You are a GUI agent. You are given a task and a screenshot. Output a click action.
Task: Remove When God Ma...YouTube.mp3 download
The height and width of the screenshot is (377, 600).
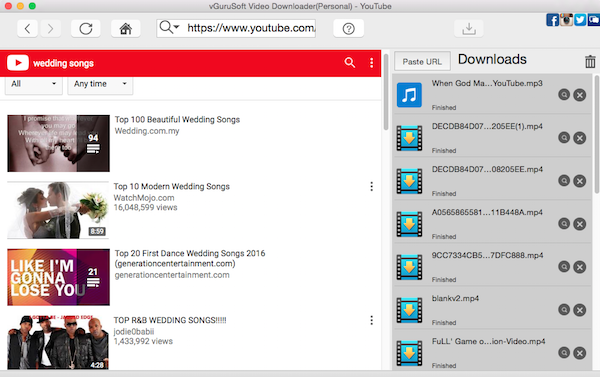(580, 95)
